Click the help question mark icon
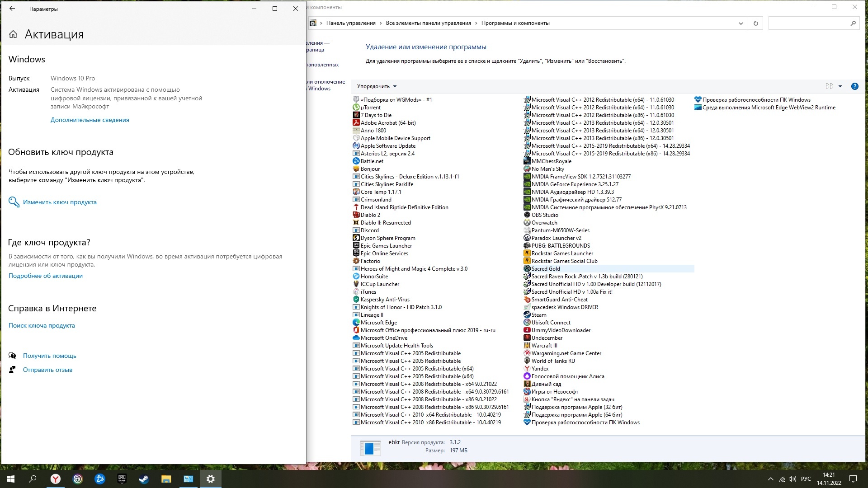Viewport: 868px width, 488px height. pyautogui.click(x=854, y=86)
